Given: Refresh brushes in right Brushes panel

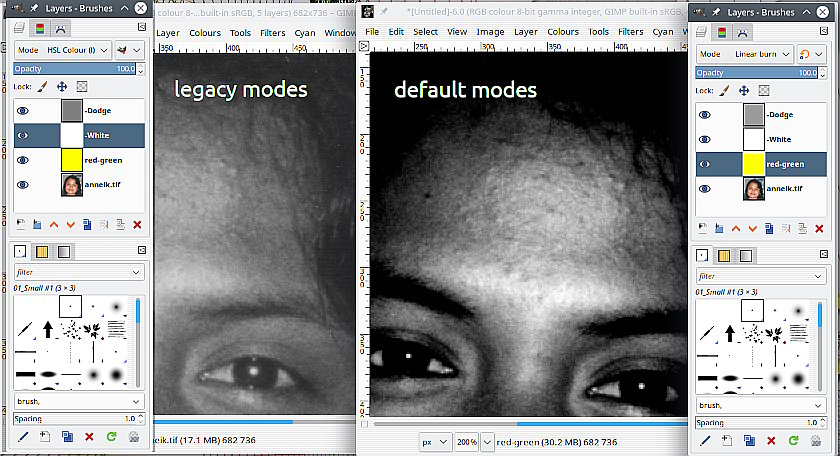Looking at the screenshot, I should pos(793,440).
